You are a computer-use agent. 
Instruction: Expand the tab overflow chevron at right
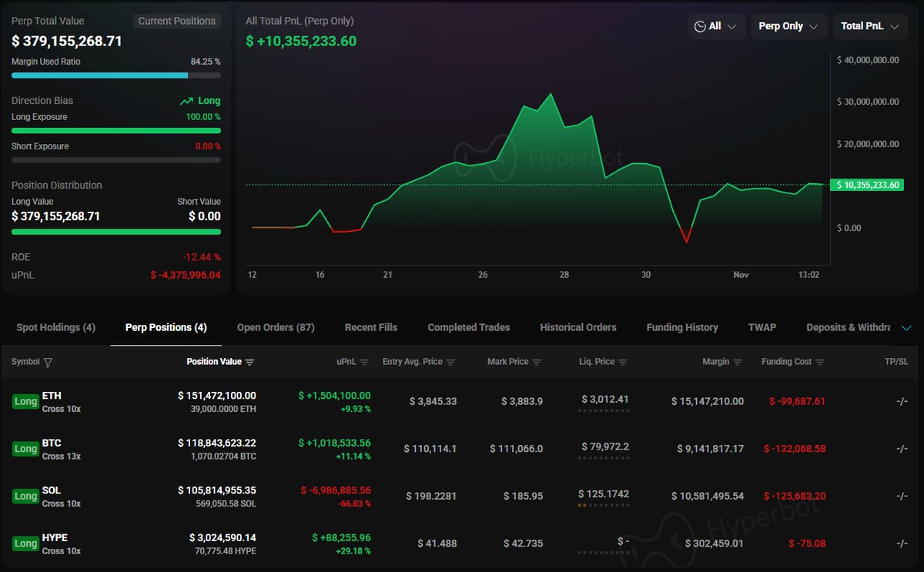tap(906, 328)
